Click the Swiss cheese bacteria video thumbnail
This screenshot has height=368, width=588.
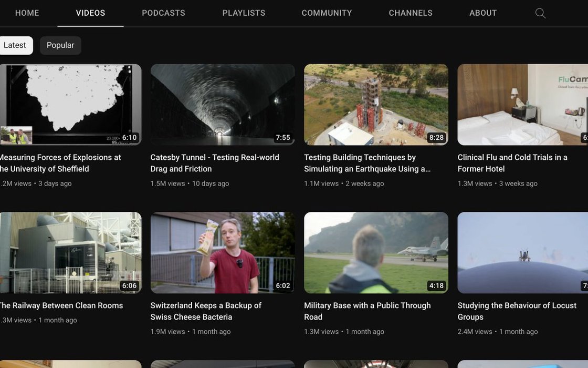(x=223, y=252)
